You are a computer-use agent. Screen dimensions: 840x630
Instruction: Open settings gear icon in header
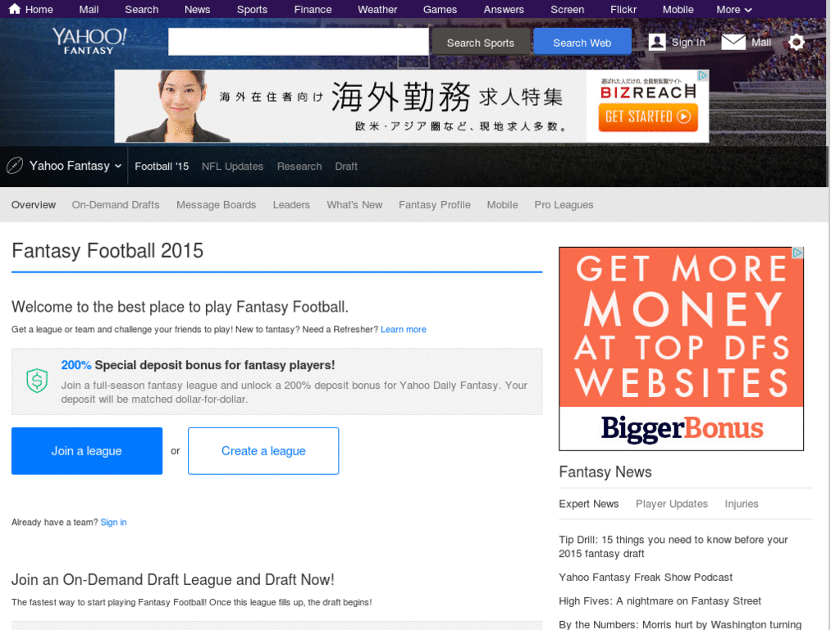click(796, 42)
